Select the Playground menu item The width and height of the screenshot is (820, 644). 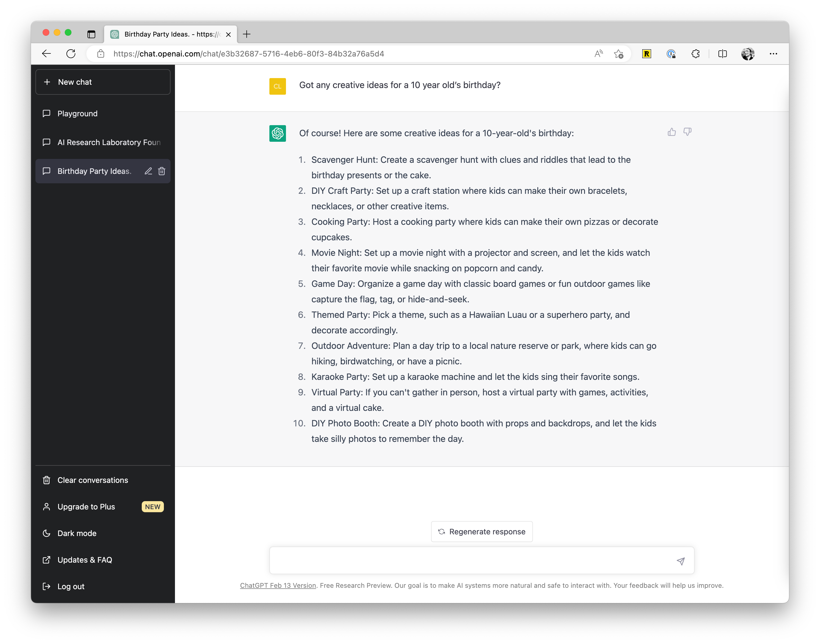tap(77, 113)
